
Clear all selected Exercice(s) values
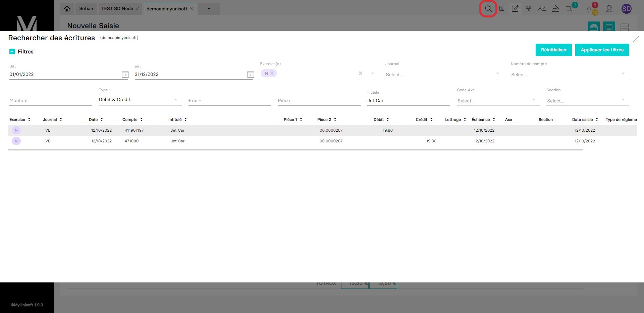coord(361,73)
